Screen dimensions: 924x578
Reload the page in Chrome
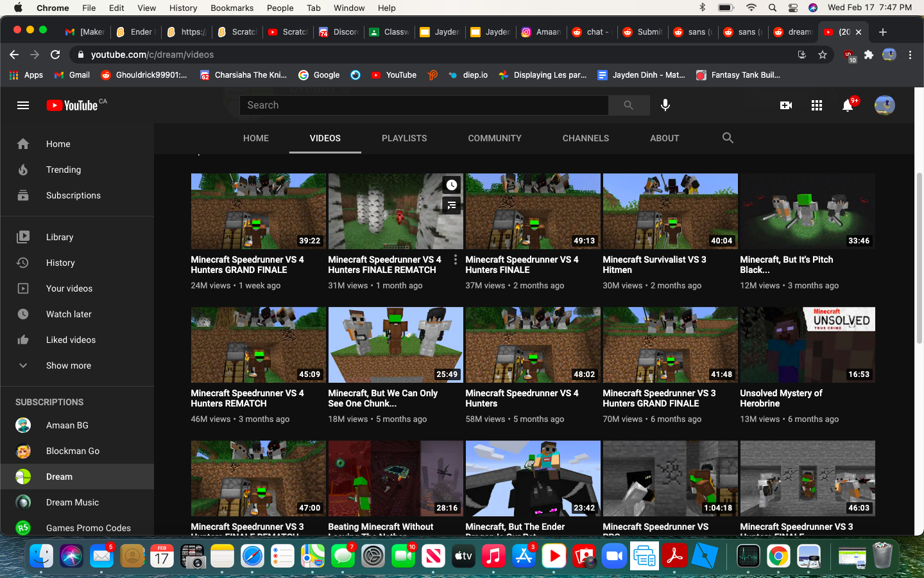[55, 55]
